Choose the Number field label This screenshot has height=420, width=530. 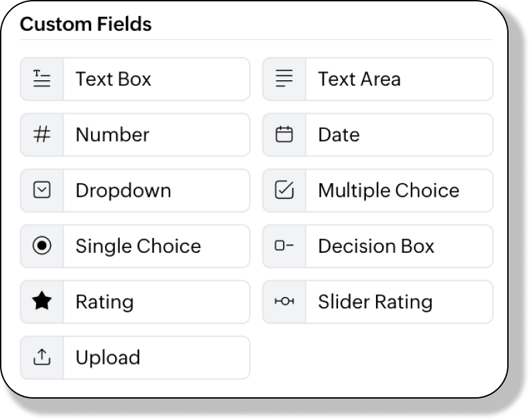(112, 135)
